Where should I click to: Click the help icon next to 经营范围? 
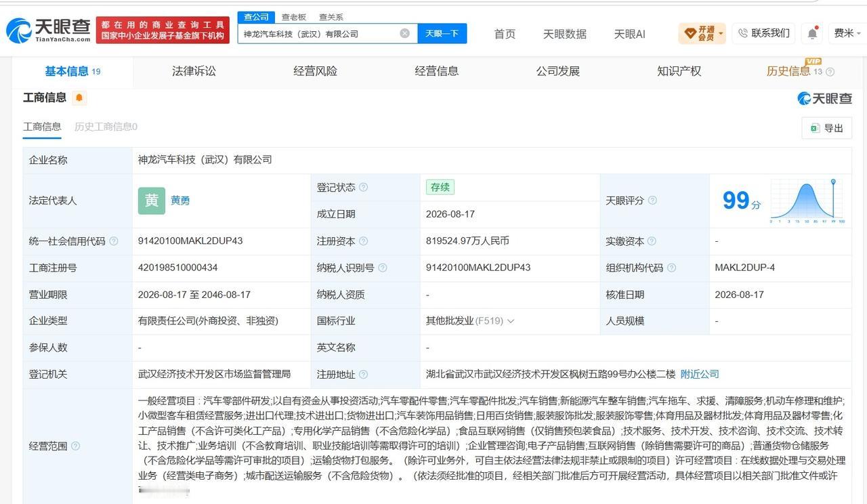click(75, 446)
